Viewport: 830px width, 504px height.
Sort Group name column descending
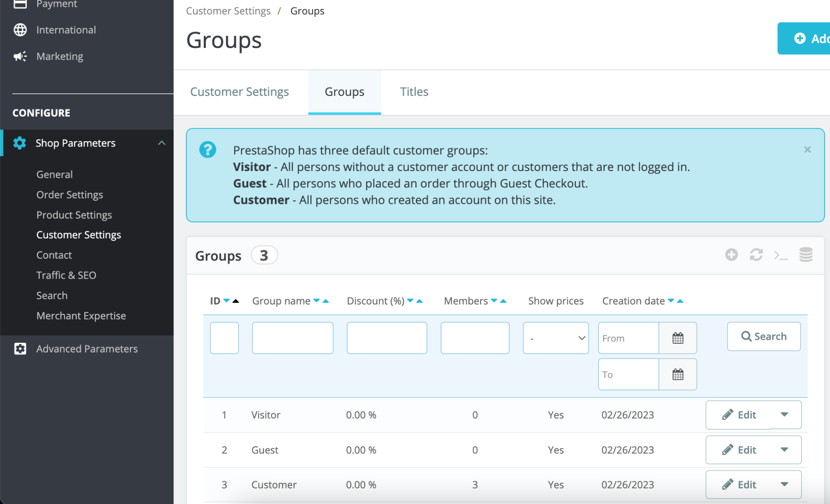316,301
